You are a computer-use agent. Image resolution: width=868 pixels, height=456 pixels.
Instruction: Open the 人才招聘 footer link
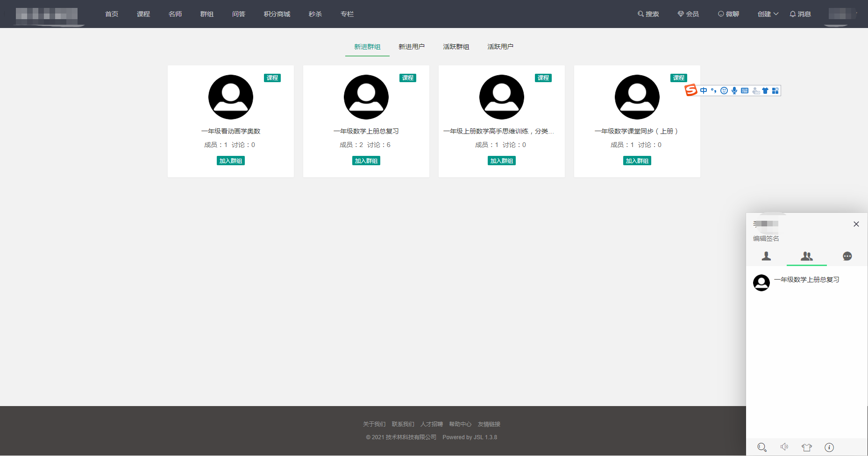[432, 424]
